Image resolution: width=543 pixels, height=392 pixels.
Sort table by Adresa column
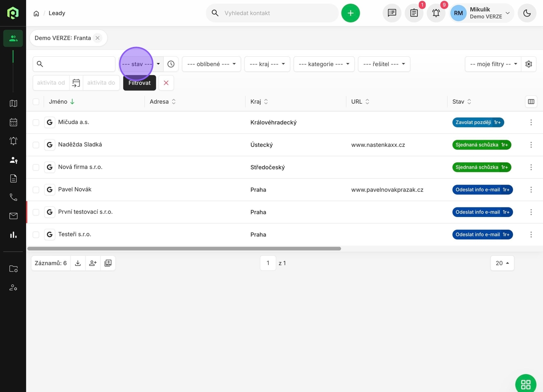point(162,102)
